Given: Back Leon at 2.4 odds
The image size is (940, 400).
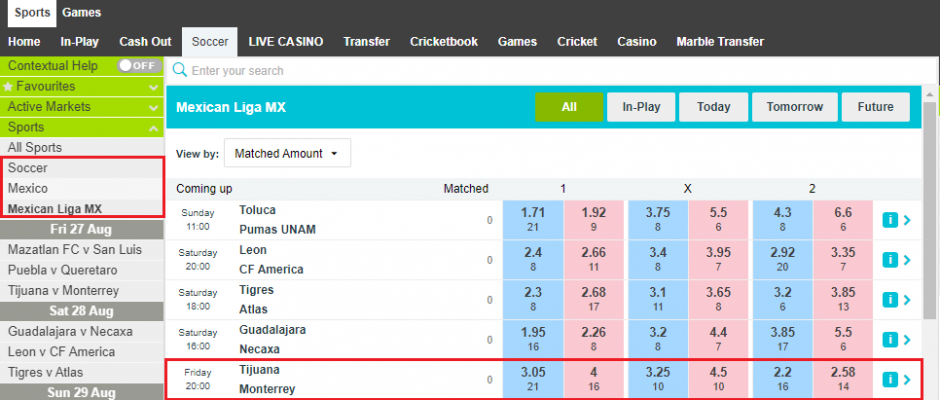Looking at the screenshot, I should (533, 260).
